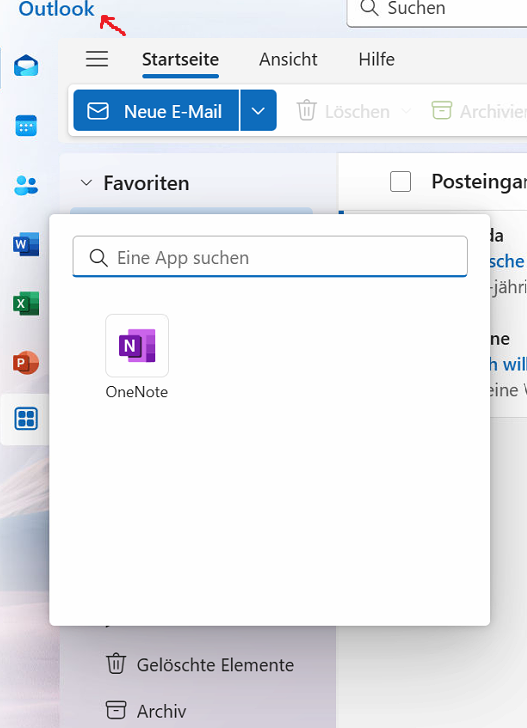Launch PowerPoint from the sidebar
The width and height of the screenshot is (527, 728).
(26, 363)
